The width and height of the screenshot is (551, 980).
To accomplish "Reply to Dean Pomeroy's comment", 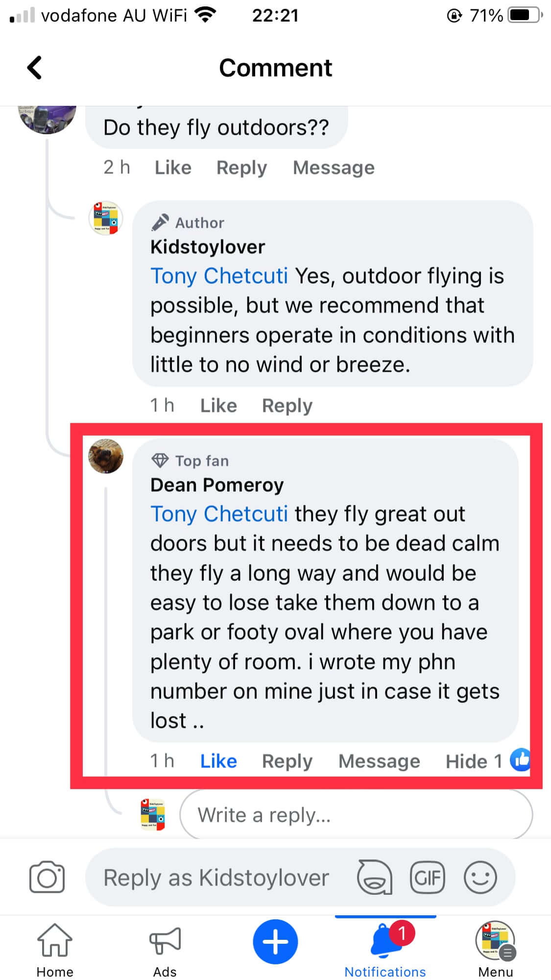I will [x=287, y=761].
